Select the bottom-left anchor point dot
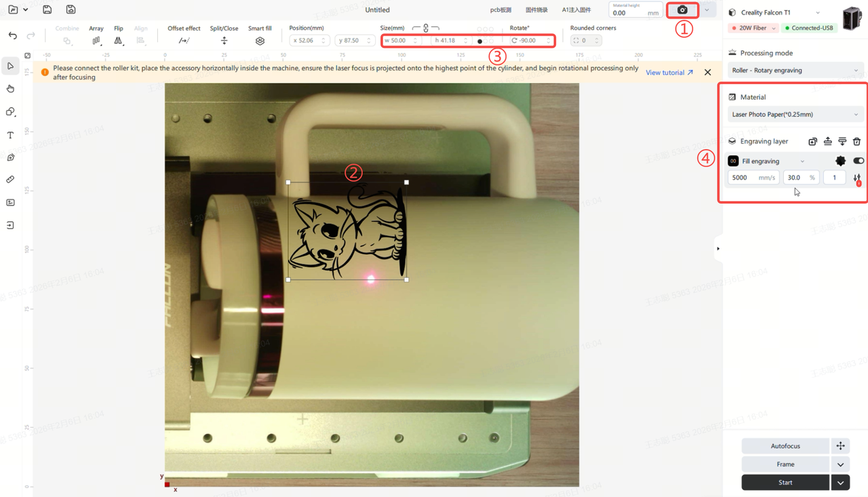The height and width of the screenshot is (497, 868). click(479, 41)
